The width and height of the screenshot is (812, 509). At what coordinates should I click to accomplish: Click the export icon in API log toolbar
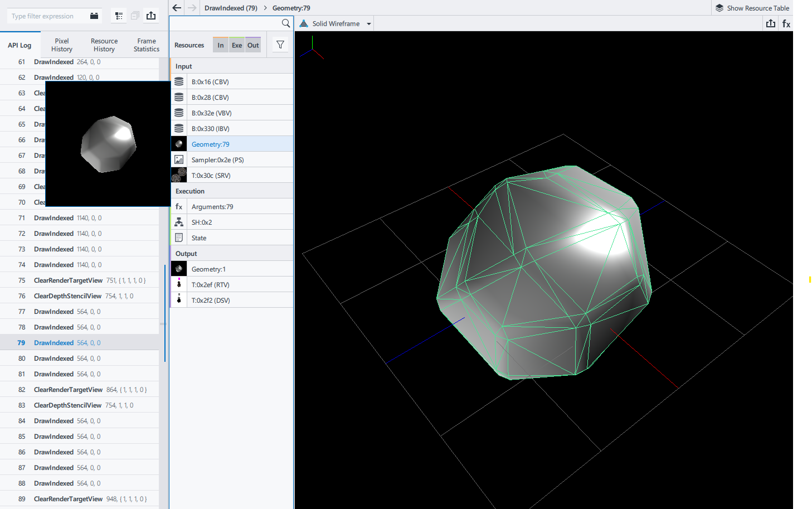tap(151, 16)
